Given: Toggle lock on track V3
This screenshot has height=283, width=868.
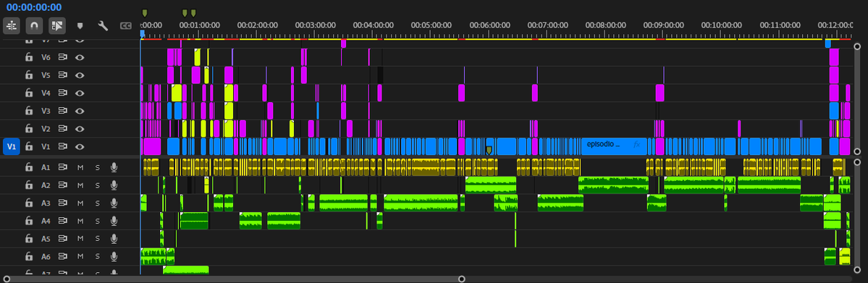Looking at the screenshot, I should (x=28, y=111).
